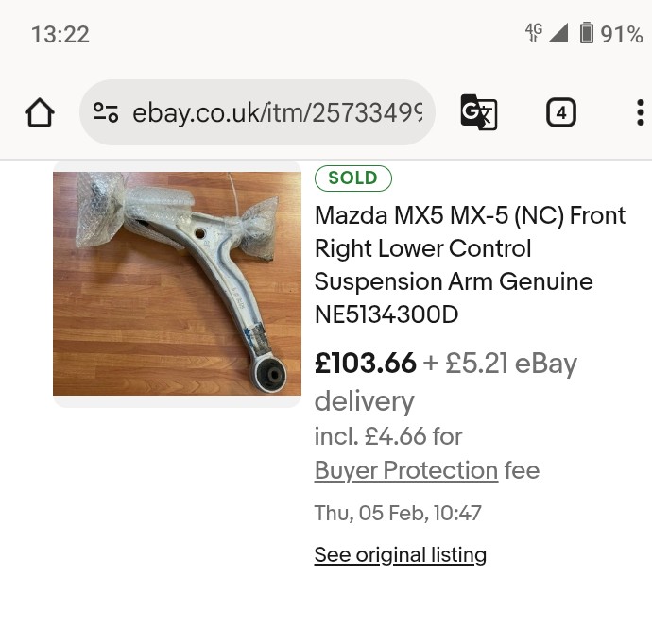The height and width of the screenshot is (644, 652).
Task: Follow the Buyer Protection link
Action: coord(405,470)
